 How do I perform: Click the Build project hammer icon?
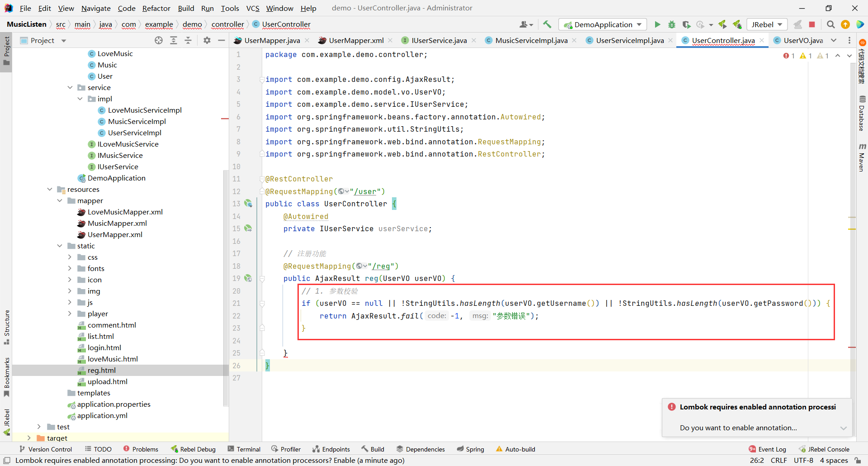(547, 24)
